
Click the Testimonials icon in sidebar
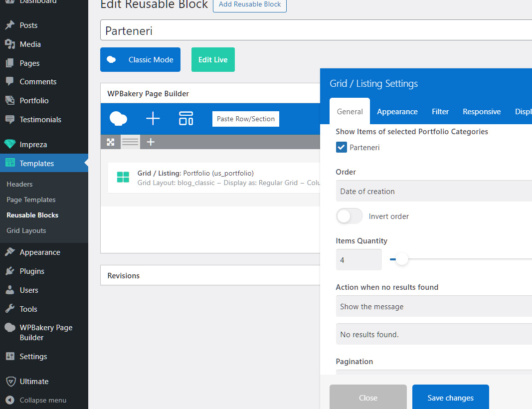[10, 120]
